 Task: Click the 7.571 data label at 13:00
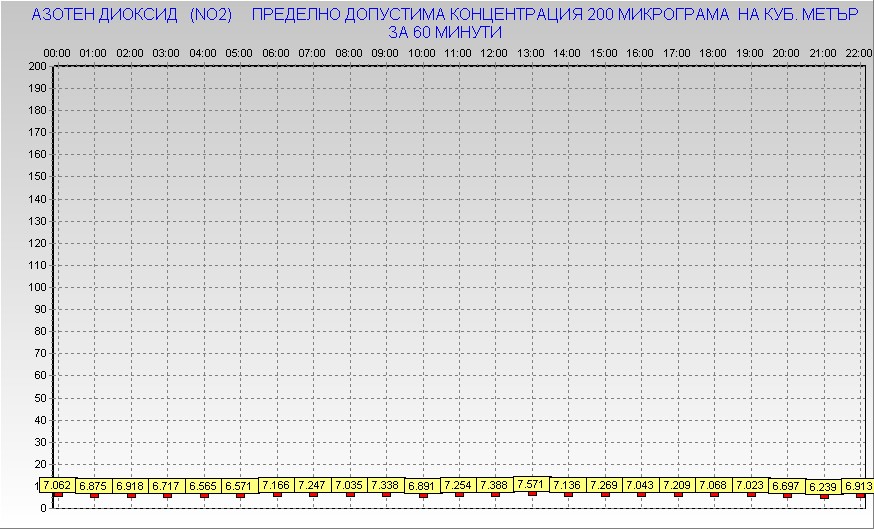(530, 484)
